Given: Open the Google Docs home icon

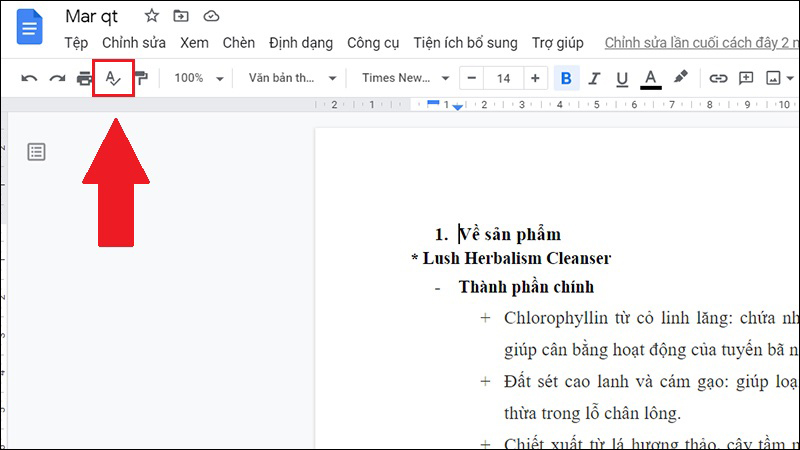Looking at the screenshot, I should pyautogui.click(x=29, y=27).
